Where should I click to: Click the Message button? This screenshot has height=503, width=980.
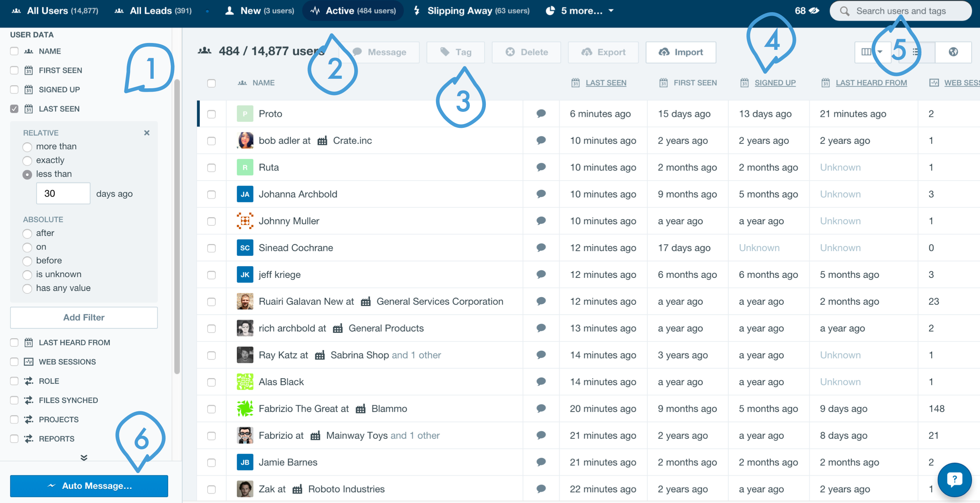coord(380,52)
